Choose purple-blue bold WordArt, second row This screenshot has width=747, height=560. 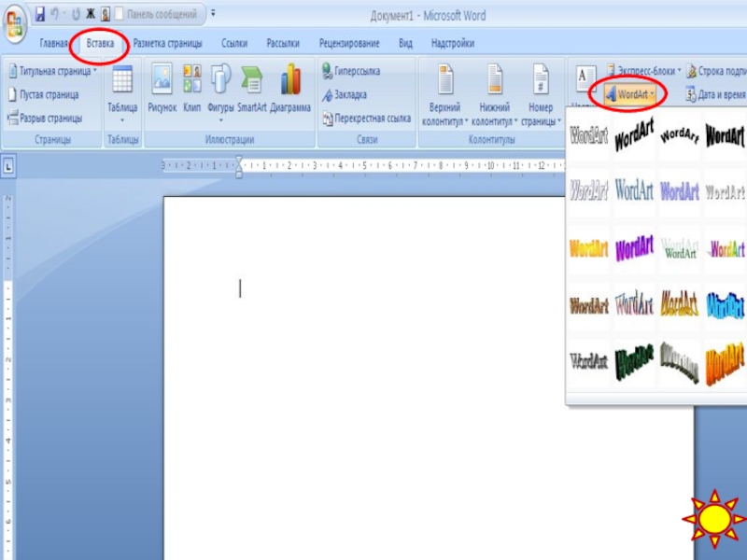click(680, 191)
